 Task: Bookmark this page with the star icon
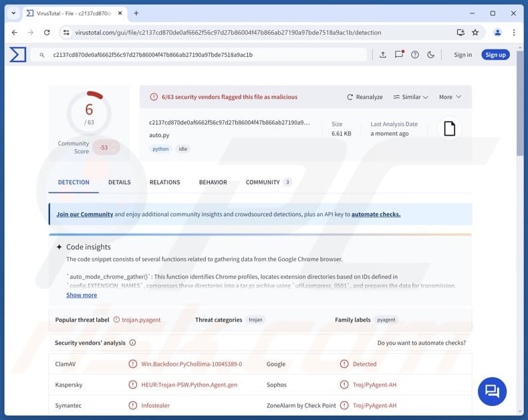tap(475, 32)
